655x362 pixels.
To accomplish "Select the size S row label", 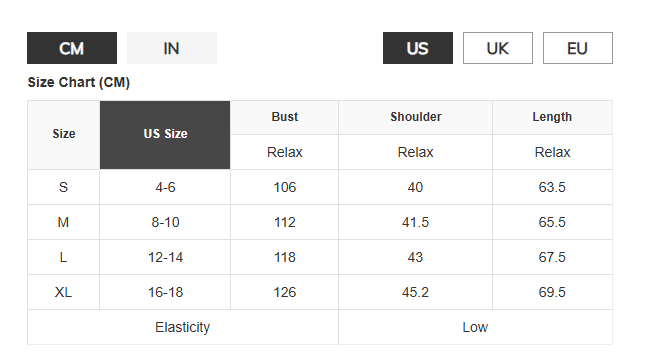I will click(x=63, y=187).
